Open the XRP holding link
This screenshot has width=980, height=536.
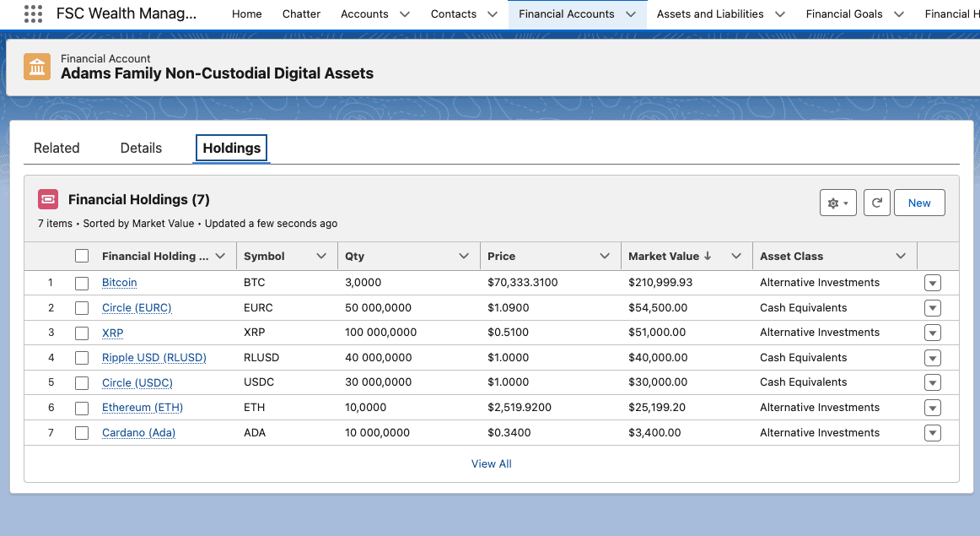tap(112, 333)
